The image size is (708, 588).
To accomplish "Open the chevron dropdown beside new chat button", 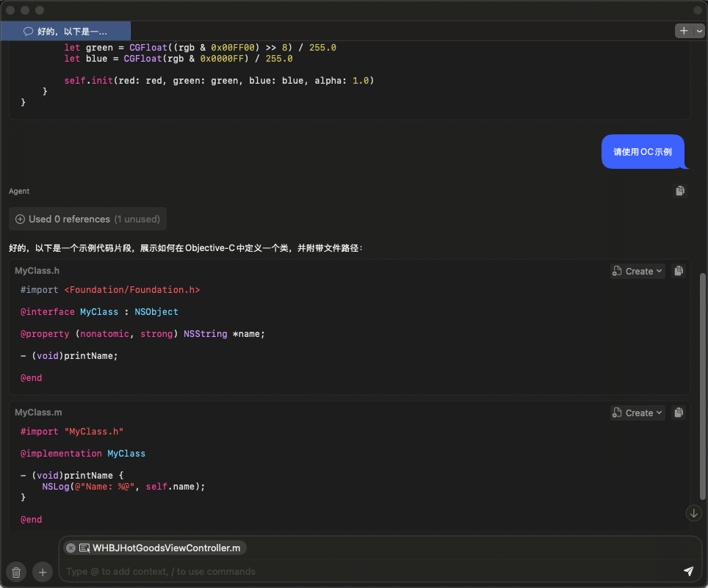I will point(699,31).
